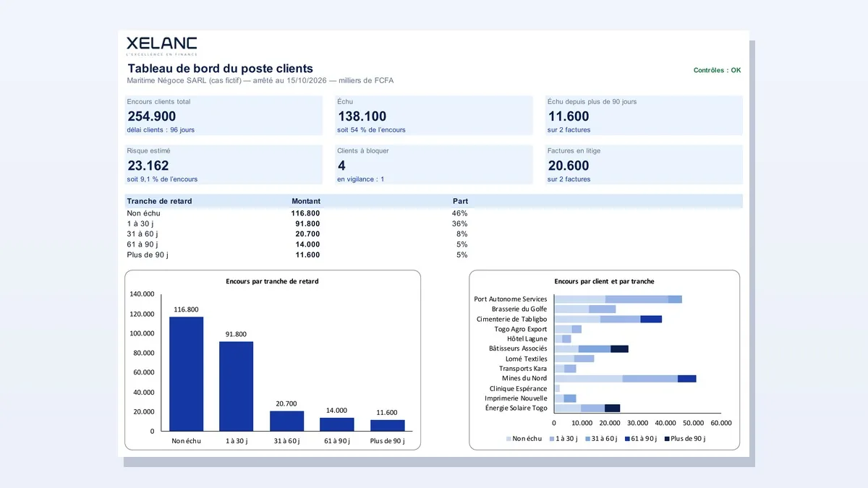Select "délai clients : 96 jours" text
This screenshot has height=488, width=868.
click(x=161, y=130)
